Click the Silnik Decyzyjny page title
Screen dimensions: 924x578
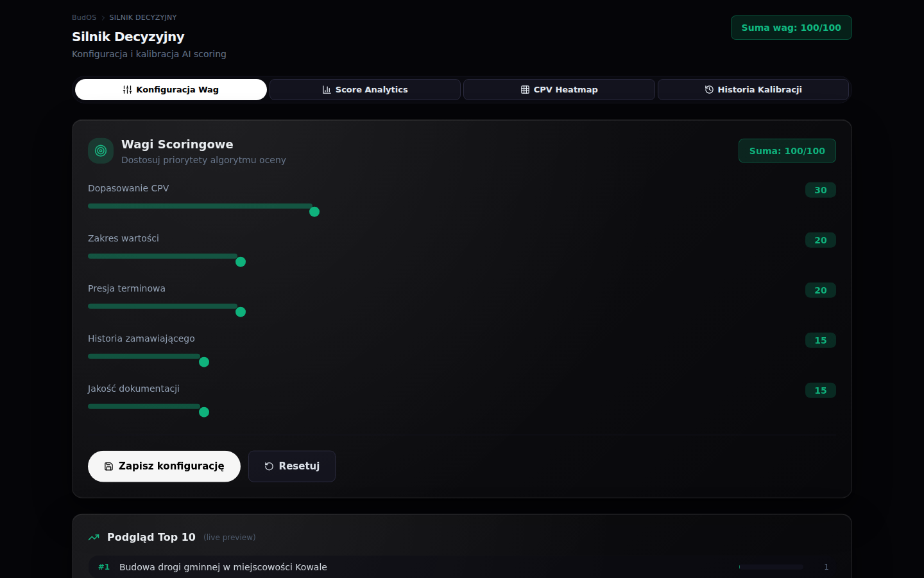coord(128,37)
